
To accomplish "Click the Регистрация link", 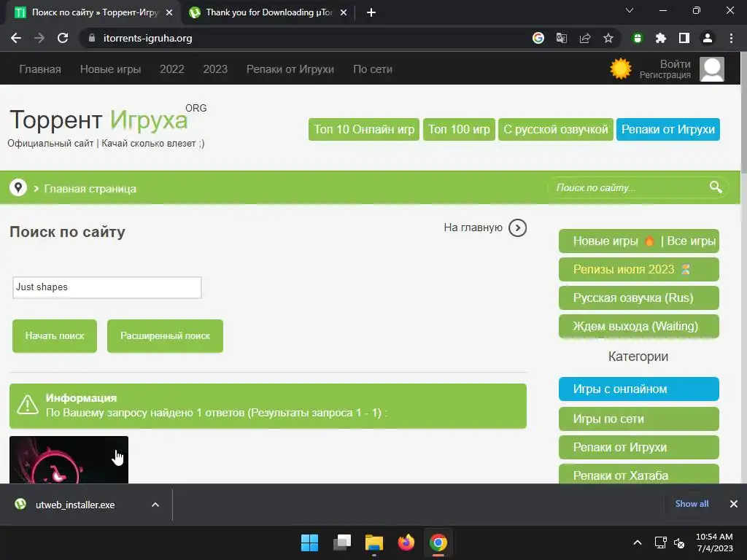I will pyautogui.click(x=665, y=75).
